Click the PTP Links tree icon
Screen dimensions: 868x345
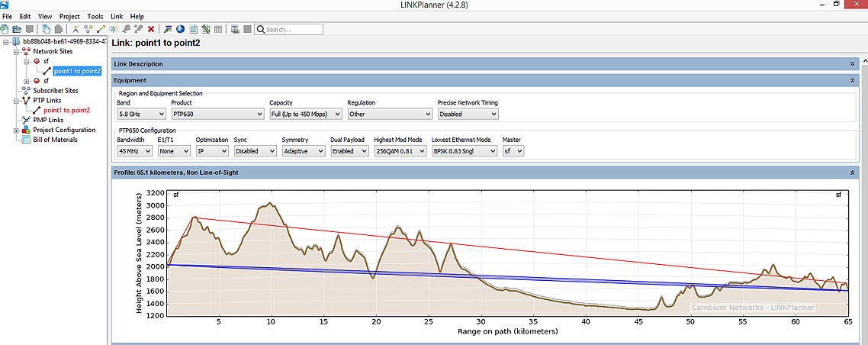pos(26,100)
